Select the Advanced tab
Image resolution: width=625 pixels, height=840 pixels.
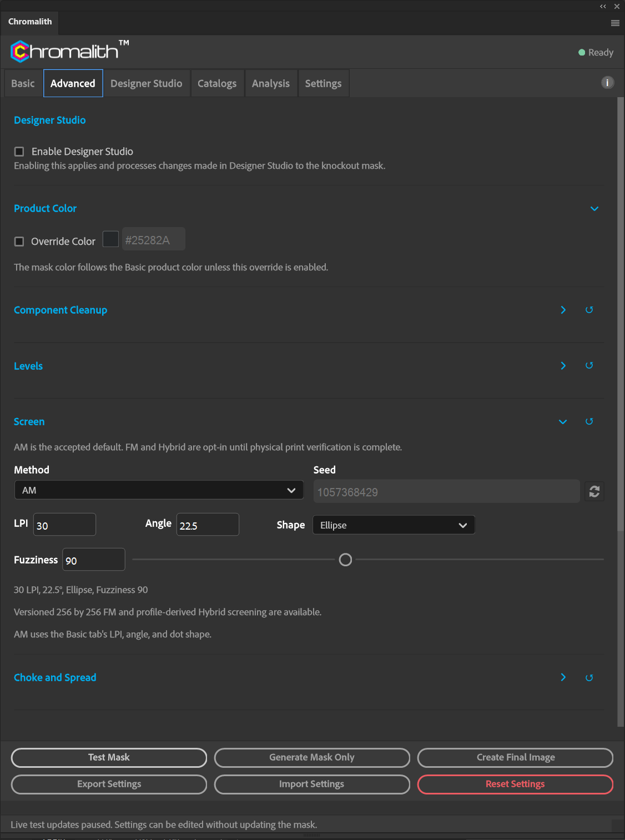[73, 83]
